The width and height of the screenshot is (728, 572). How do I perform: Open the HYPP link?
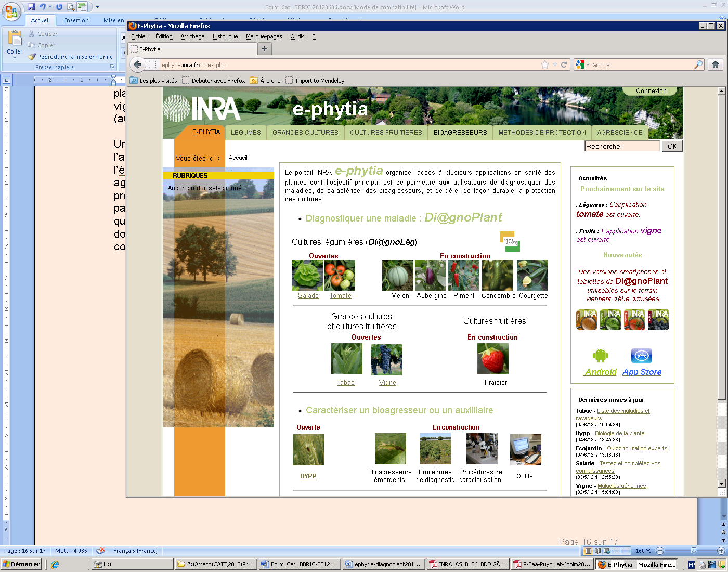point(308,476)
